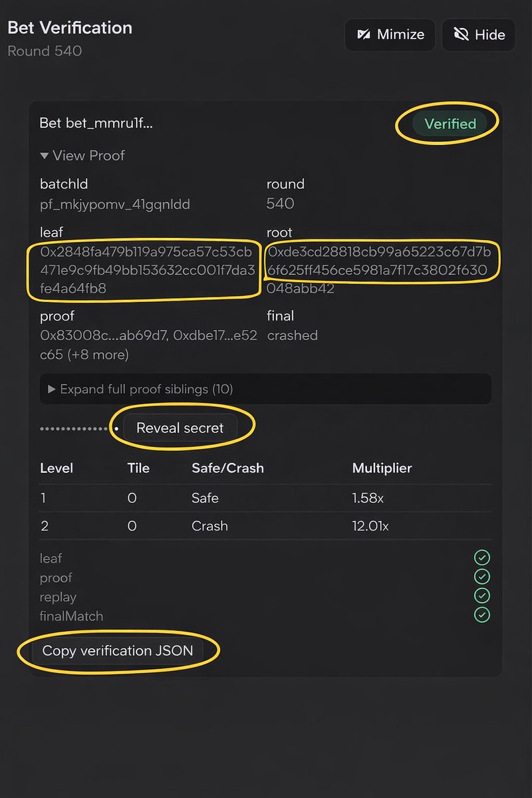Click the Mimize button's icon
Screen dimensions: 532x798
363,35
